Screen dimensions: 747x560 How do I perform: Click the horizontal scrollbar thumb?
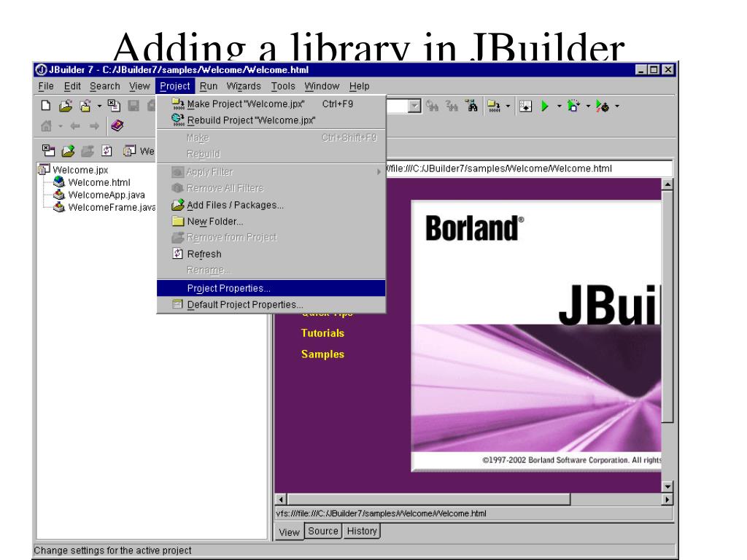pos(429,499)
